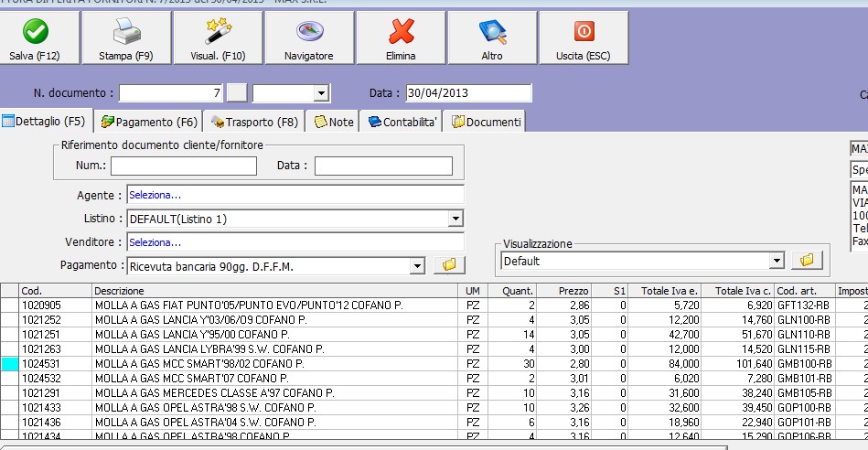Print with the Stampa (F9) printer icon
The image size is (868, 450).
[x=127, y=31]
